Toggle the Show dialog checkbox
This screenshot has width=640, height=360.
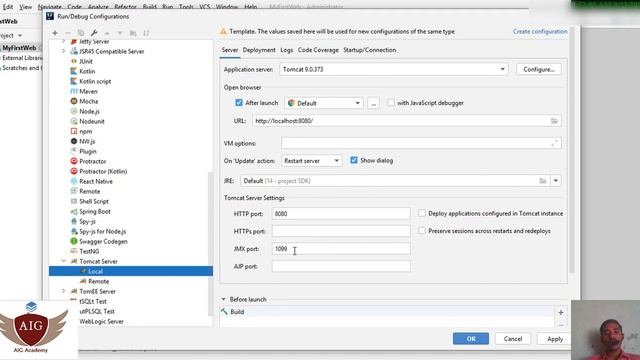click(x=354, y=160)
